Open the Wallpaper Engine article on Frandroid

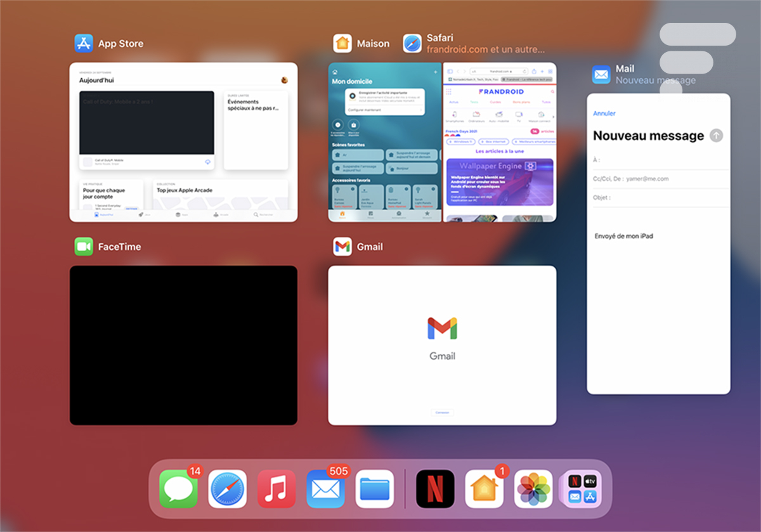(x=500, y=183)
